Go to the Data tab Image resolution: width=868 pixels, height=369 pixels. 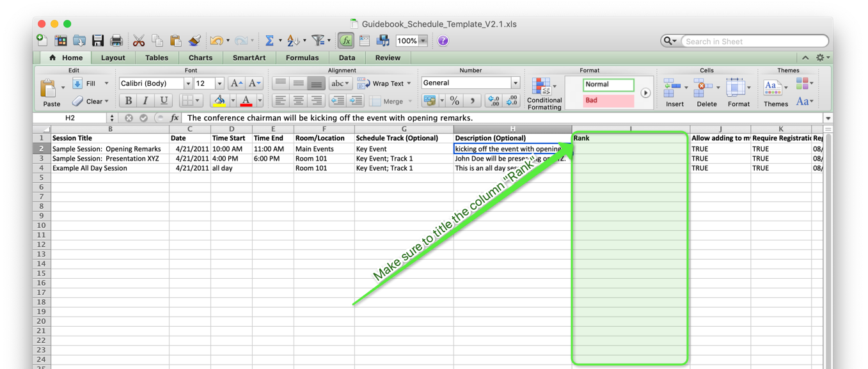click(x=347, y=58)
